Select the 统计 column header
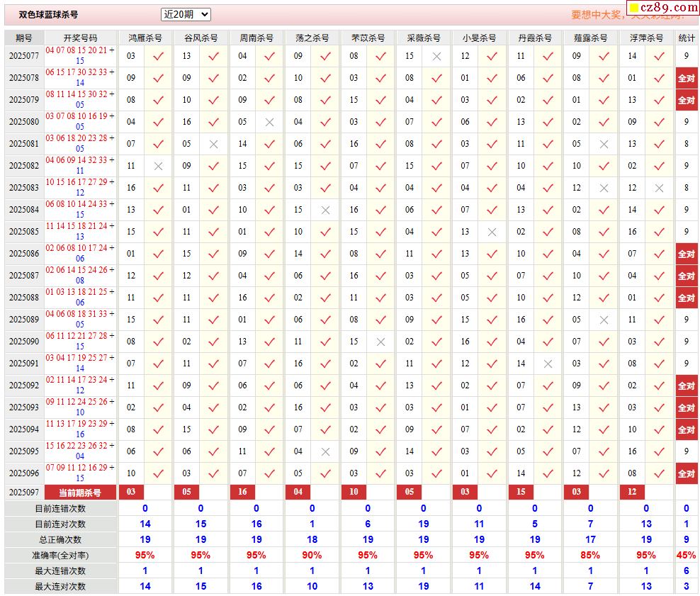Screen dimensions: 700x596 click(x=686, y=38)
